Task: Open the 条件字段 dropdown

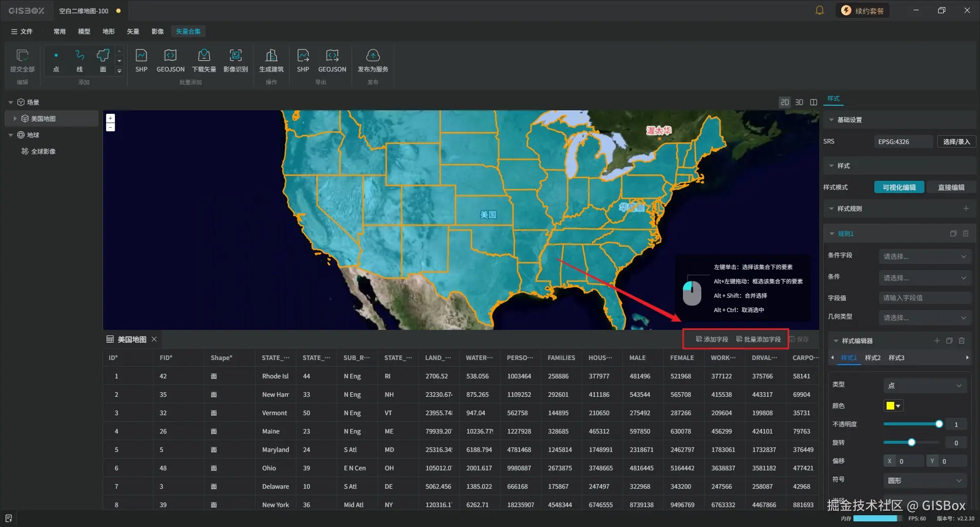Action: 924,256
